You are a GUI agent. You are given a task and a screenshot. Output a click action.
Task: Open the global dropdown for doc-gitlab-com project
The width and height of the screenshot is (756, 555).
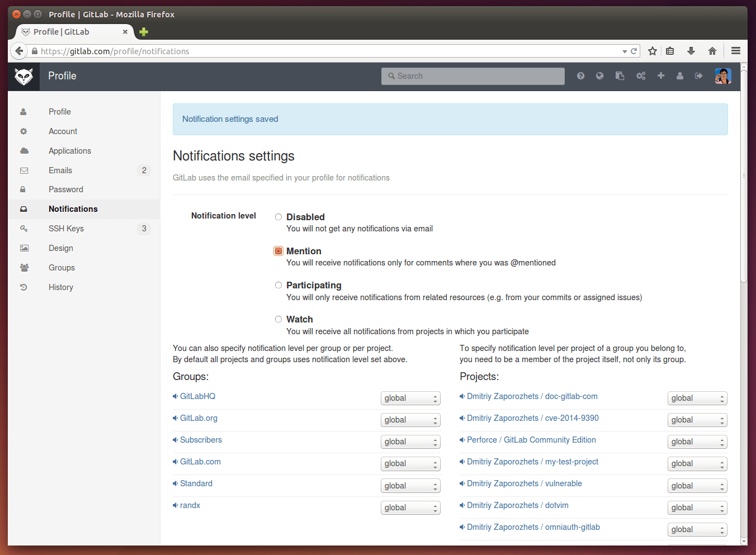tap(697, 398)
